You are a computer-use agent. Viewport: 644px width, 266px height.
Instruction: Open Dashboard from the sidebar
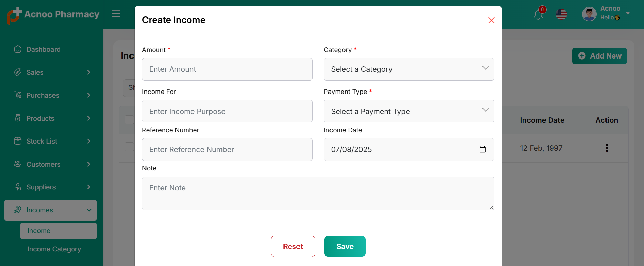click(x=43, y=50)
